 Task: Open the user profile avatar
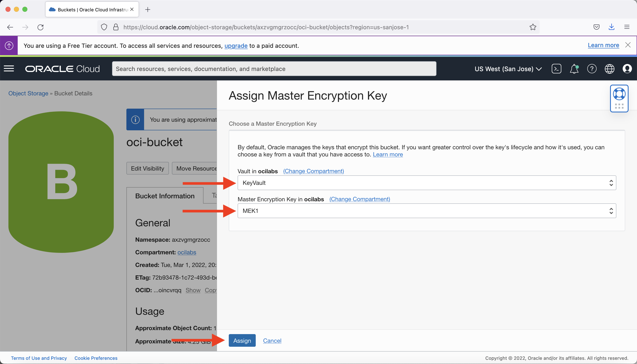pos(627,68)
